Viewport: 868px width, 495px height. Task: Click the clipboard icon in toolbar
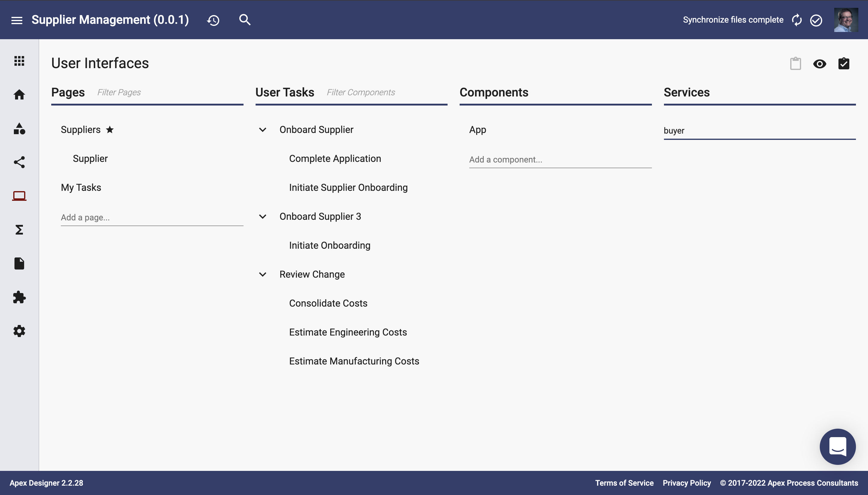(x=795, y=64)
